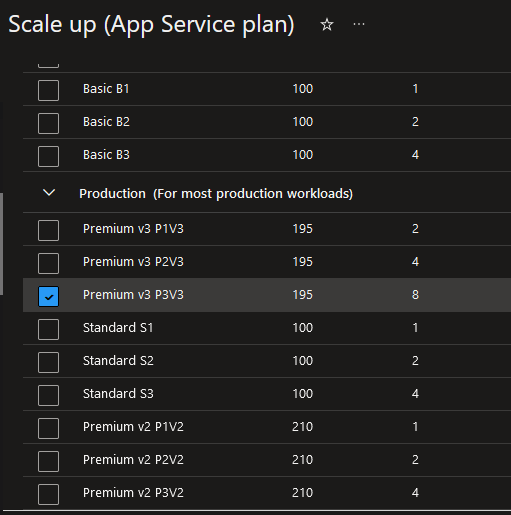Click the 100 value in the Standard S2 row
Image resolution: width=511 pixels, height=515 pixels.
pos(303,361)
